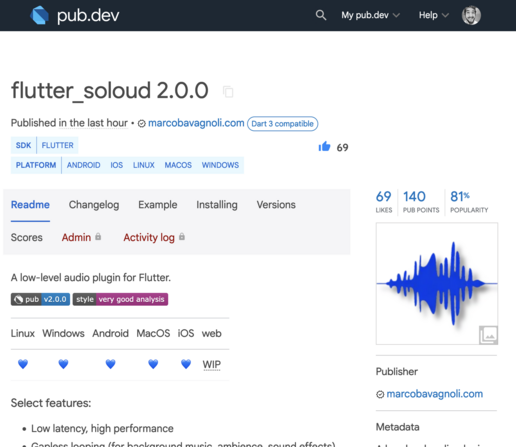Click the Windows table header
The height and width of the screenshot is (447, 516).
tap(63, 333)
